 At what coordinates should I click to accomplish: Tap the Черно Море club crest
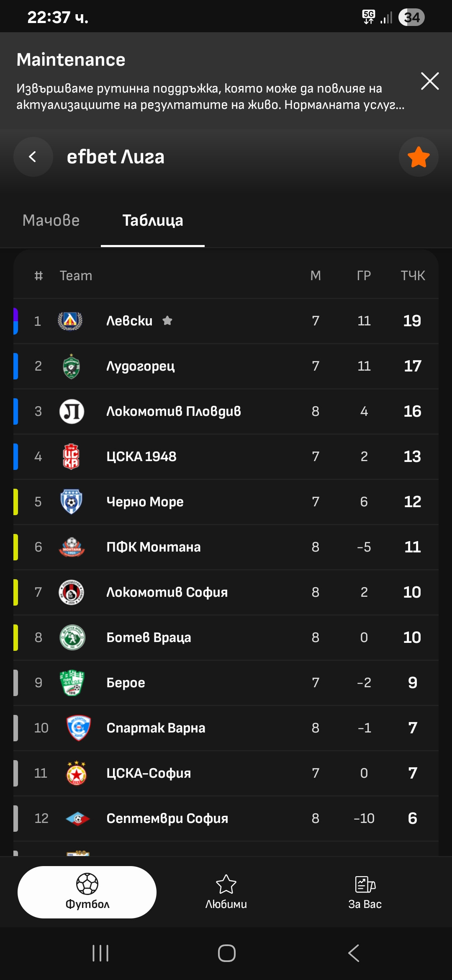71,502
